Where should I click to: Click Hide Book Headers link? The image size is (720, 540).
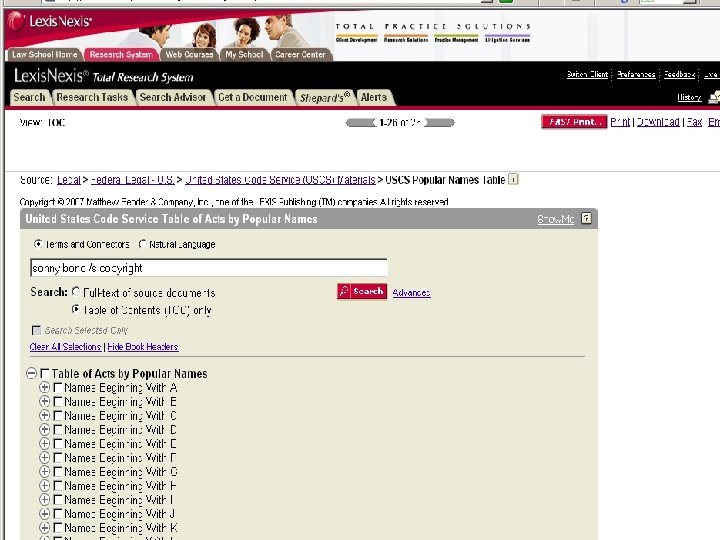point(143,347)
